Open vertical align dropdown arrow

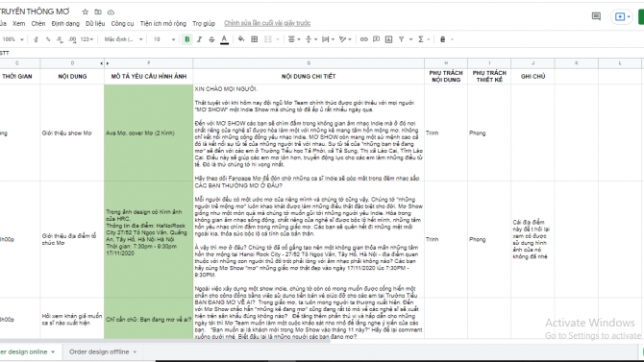316,39
